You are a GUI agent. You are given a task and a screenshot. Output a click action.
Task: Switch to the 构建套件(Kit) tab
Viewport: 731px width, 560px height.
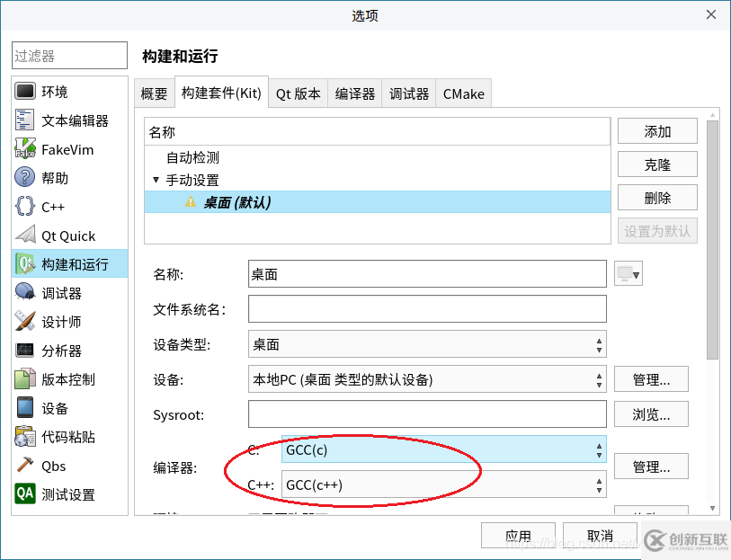221,93
